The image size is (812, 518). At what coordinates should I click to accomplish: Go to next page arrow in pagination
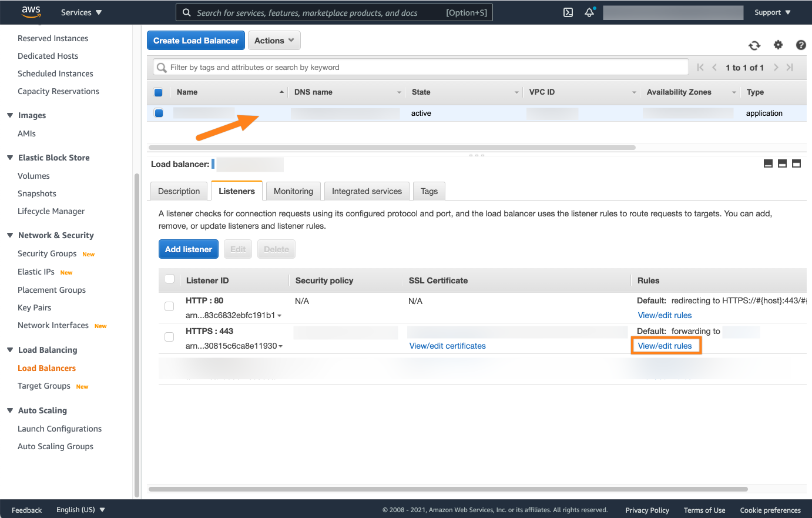coord(776,68)
